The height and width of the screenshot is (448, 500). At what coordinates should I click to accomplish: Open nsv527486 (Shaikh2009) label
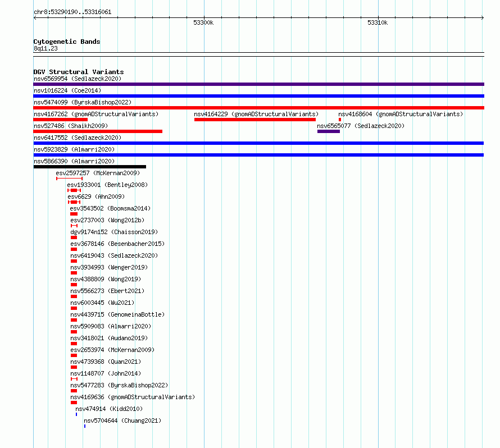tap(71, 126)
